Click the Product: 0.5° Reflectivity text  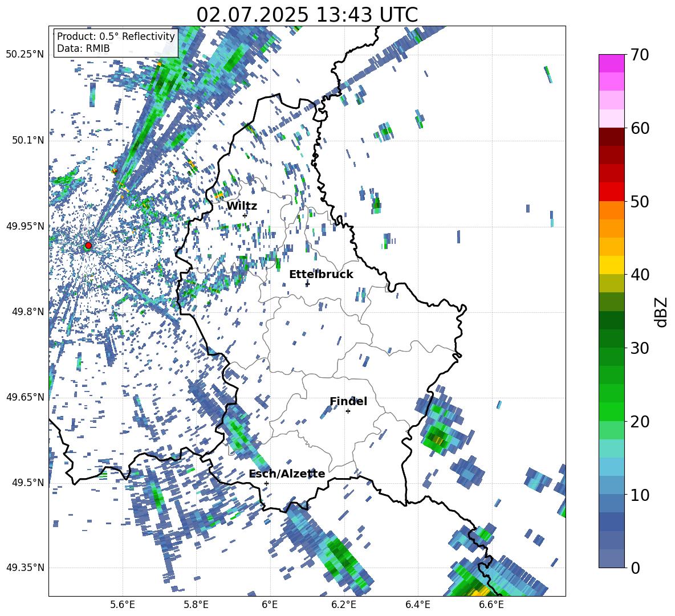click(116, 36)
